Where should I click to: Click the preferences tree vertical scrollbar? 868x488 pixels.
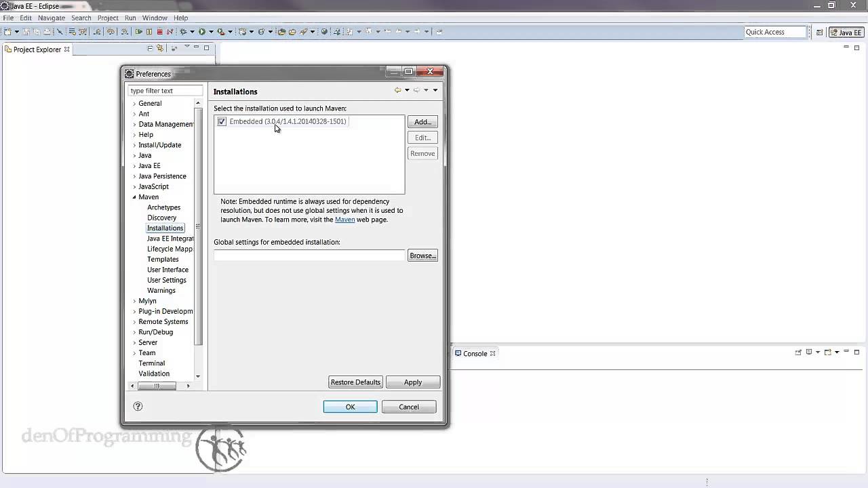198,226
